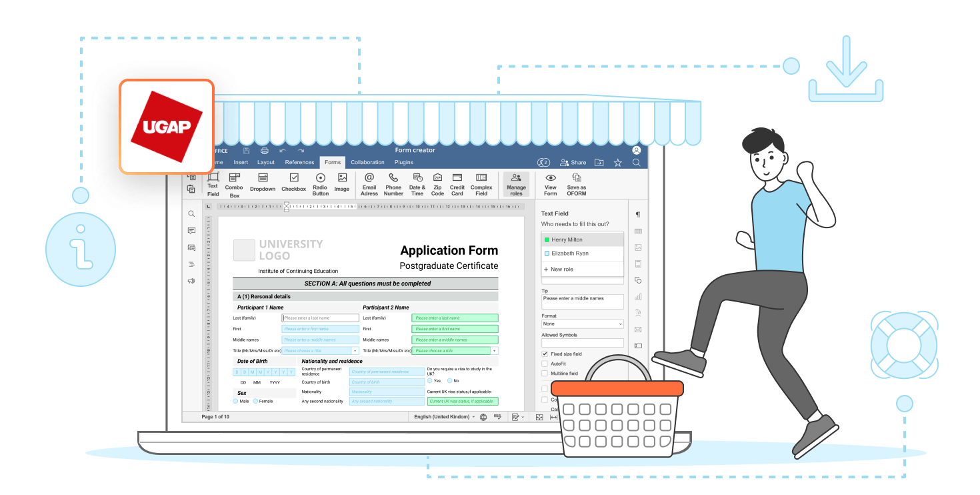This screenshot has width=980, height=495.
Task: Select the Female radio button
Action: pos(255,401)
